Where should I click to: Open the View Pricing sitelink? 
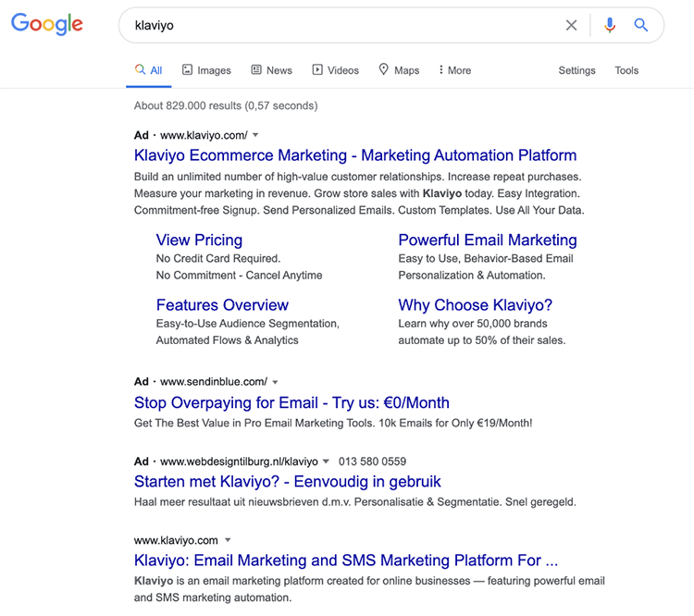(x=199, y=240)
